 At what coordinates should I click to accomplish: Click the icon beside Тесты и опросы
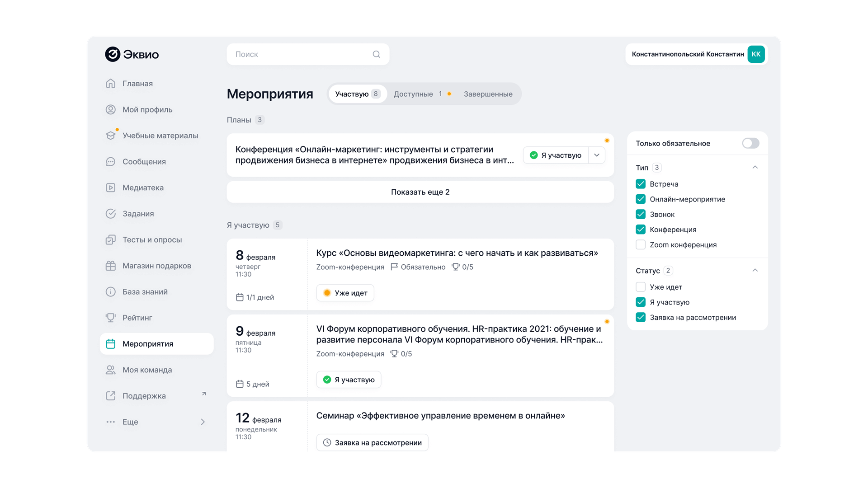click(x=111, y=240)
